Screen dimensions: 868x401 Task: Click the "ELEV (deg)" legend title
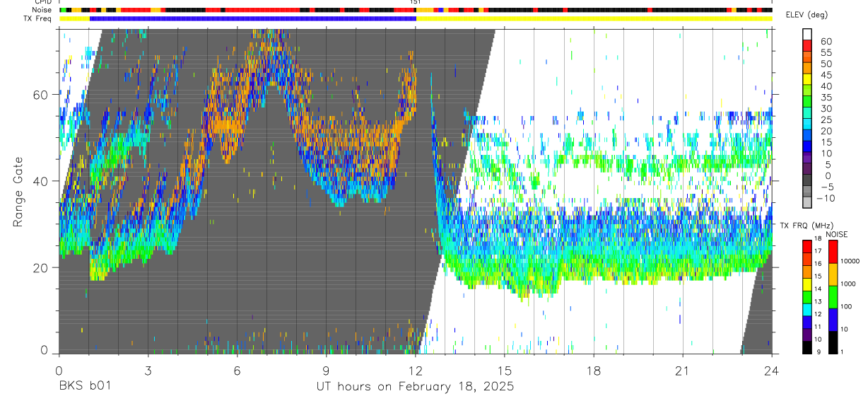(806, 15)
